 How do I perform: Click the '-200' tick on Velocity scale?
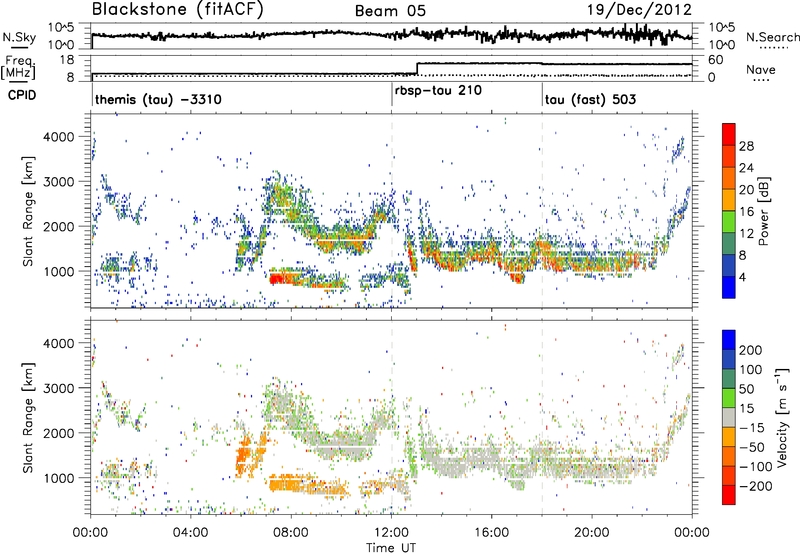755,486
